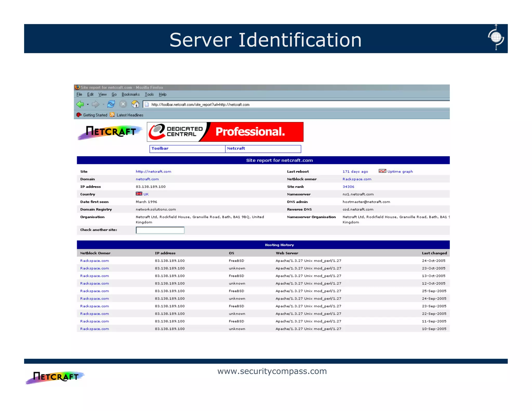Viewport: 532px width, 411px height.
Task: Go to the Home page icon
Action: pyautogui.click(x=135, y=104)
